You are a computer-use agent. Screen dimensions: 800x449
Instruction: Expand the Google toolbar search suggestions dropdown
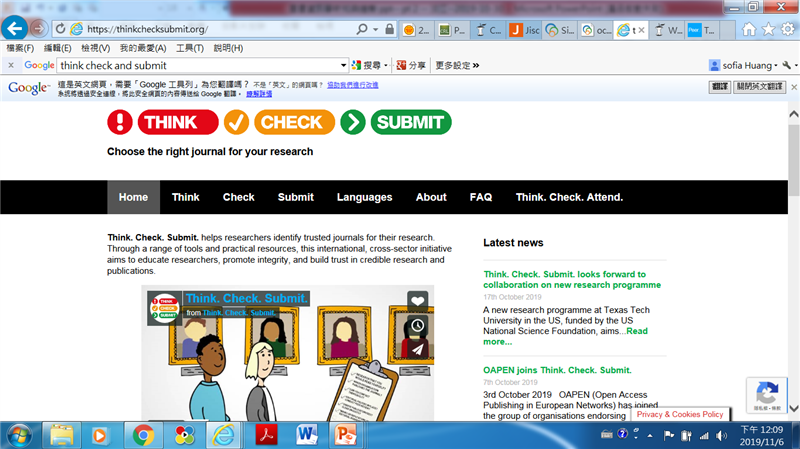pos(343,65)
